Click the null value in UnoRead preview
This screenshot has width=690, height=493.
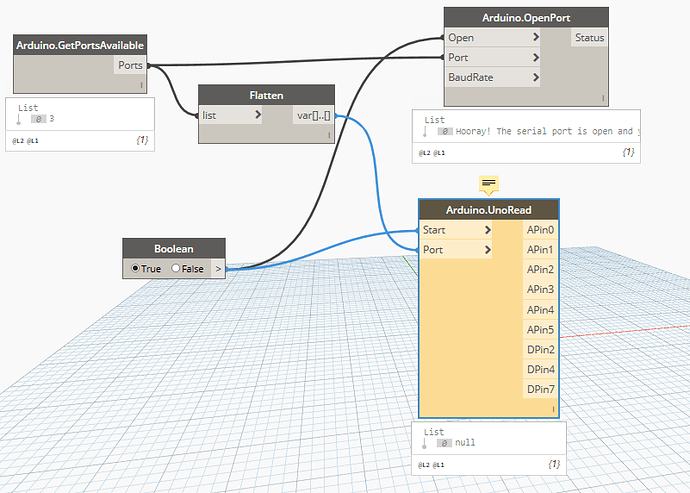click(465, 442)
